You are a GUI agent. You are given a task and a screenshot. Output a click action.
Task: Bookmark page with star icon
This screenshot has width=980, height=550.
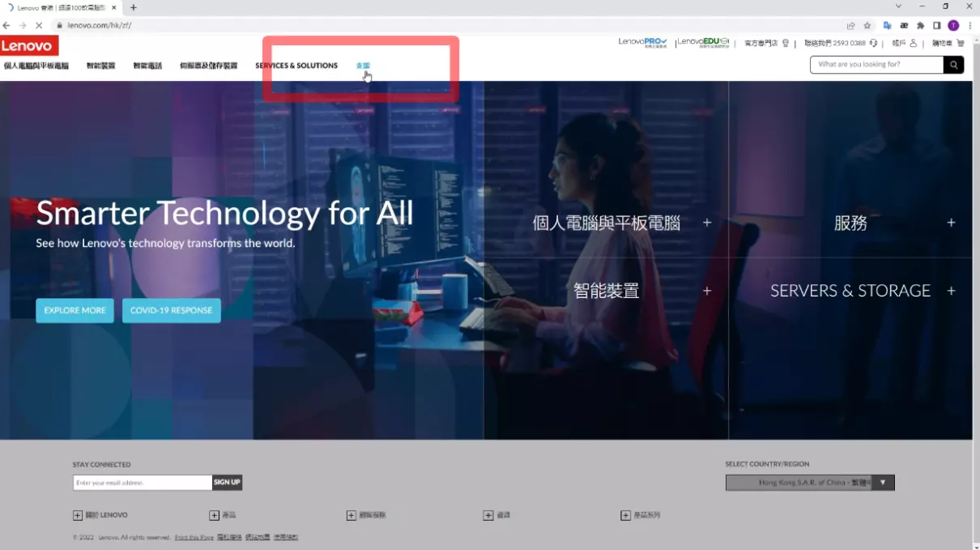pyautogui.click(x=867, y=25)
